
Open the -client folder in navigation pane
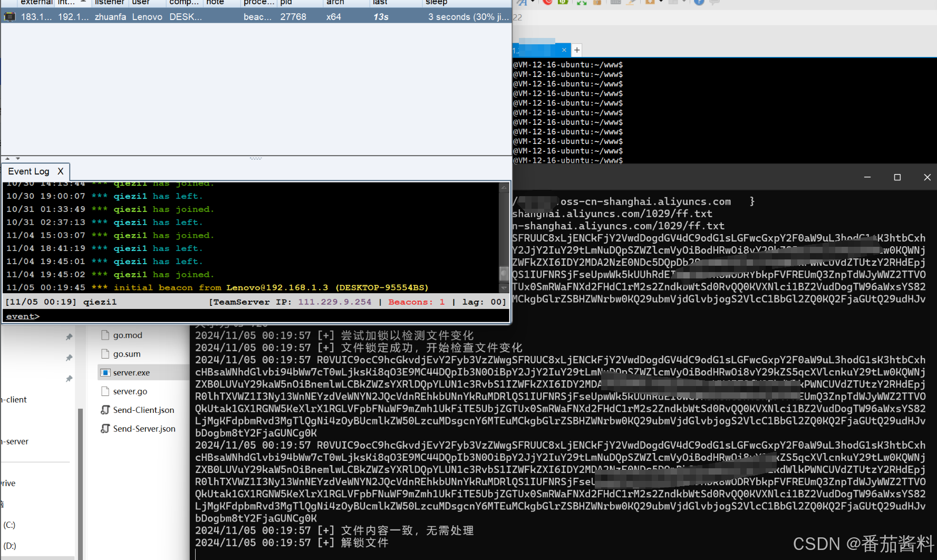coord(15,399)
